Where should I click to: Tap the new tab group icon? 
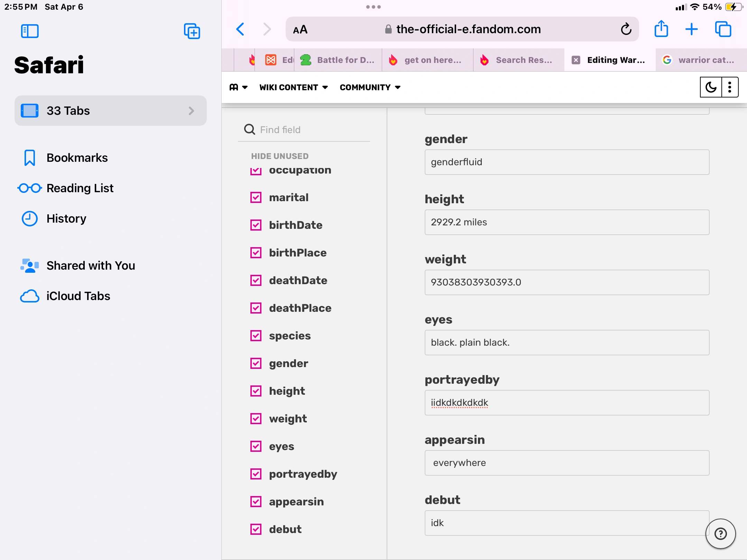coord(192,31)
